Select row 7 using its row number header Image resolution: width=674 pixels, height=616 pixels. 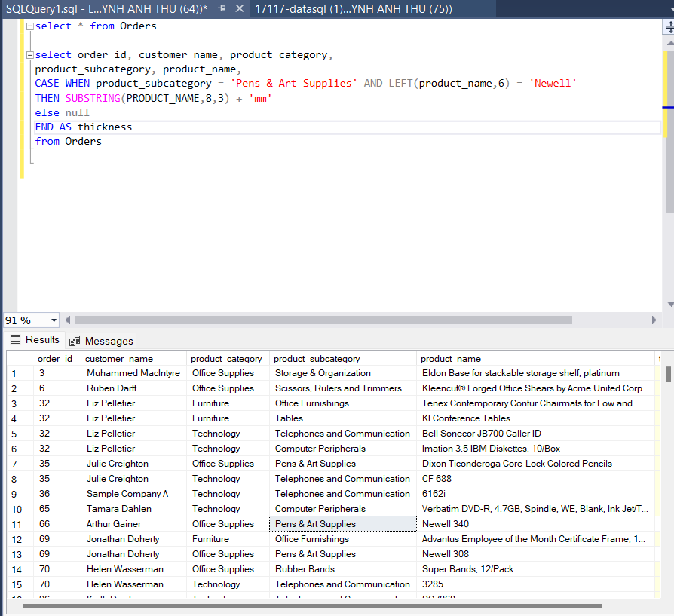[14, 463]
